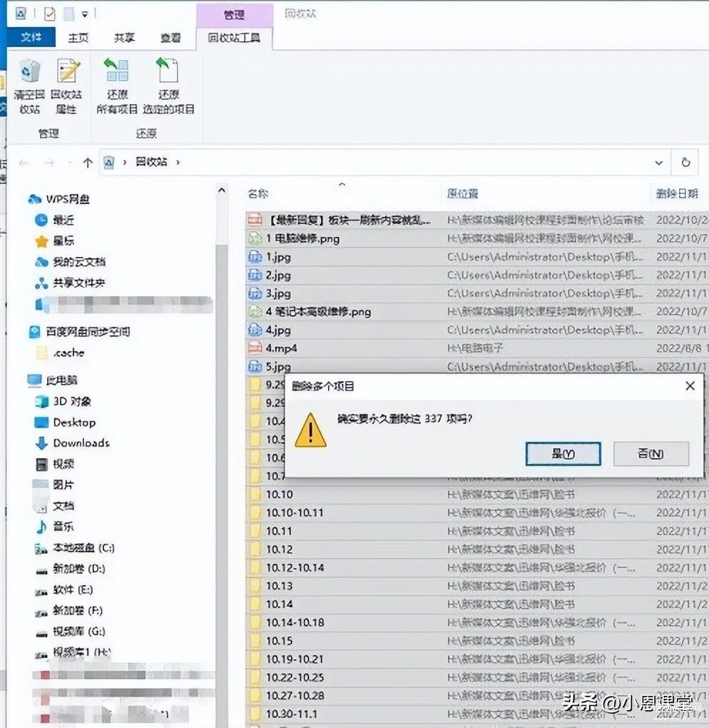
Task: Open 百度网盘同步空间 in sidebar
Action: (x=88, y=331)
